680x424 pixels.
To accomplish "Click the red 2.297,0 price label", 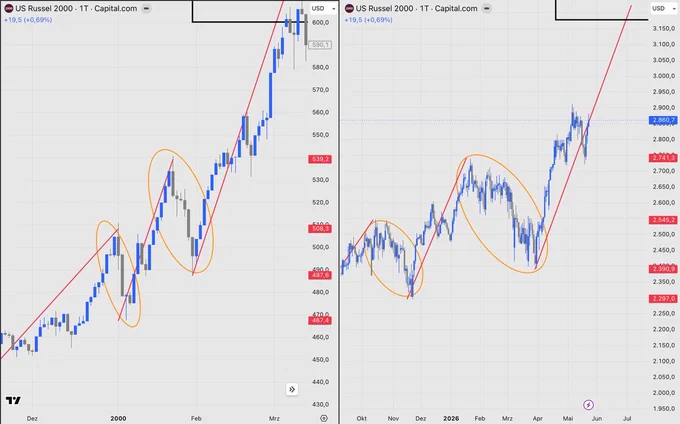I will tap(663, 299).
